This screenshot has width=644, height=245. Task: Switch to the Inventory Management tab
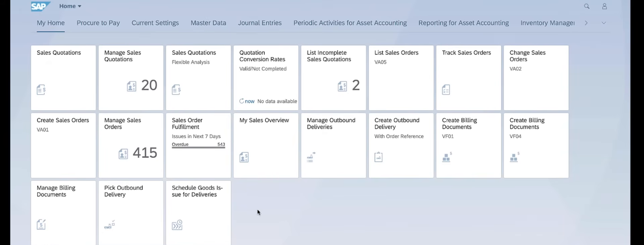(x=547, y=23)
